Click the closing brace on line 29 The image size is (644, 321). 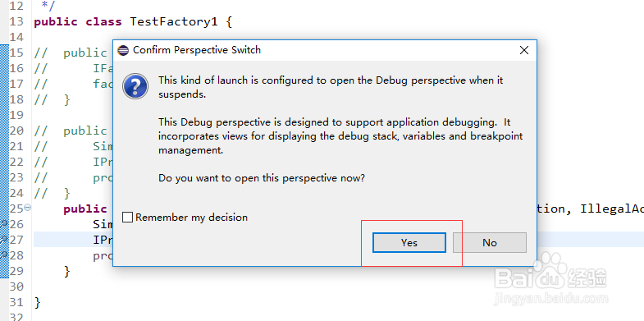pyautogui.click(x=67, y=271)
